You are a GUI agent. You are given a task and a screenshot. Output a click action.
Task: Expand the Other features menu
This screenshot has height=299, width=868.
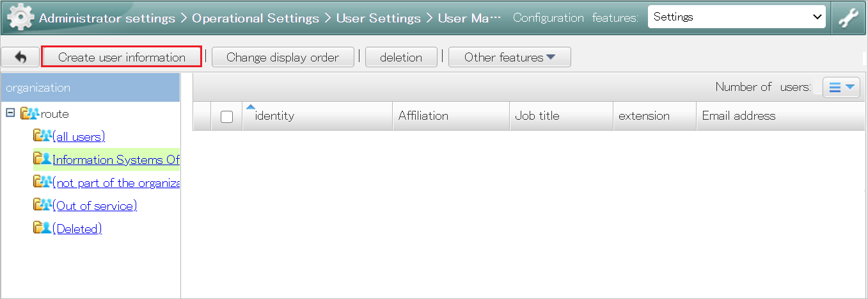tap(510, 57)
